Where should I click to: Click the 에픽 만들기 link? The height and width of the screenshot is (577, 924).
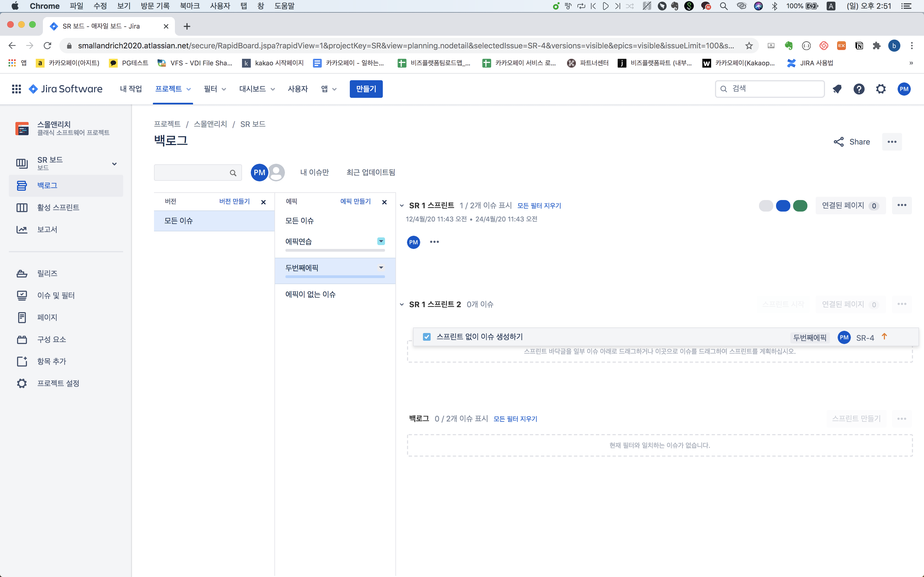(355, 201)
